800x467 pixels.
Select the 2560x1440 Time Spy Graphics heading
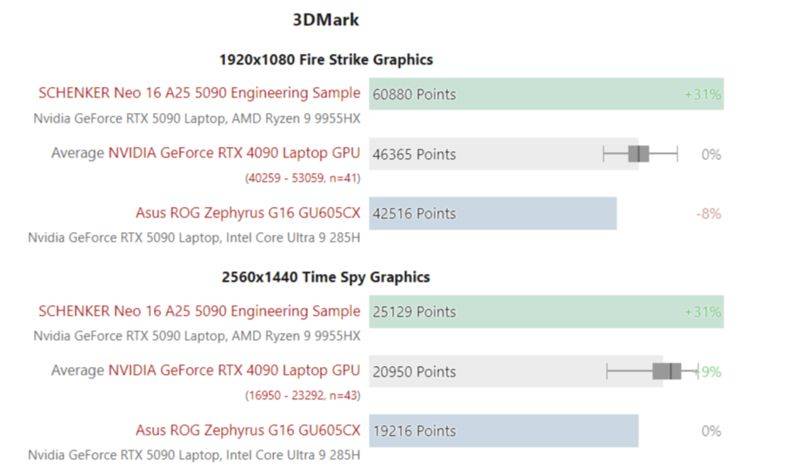pyautogui.click(x=326, y=277)
